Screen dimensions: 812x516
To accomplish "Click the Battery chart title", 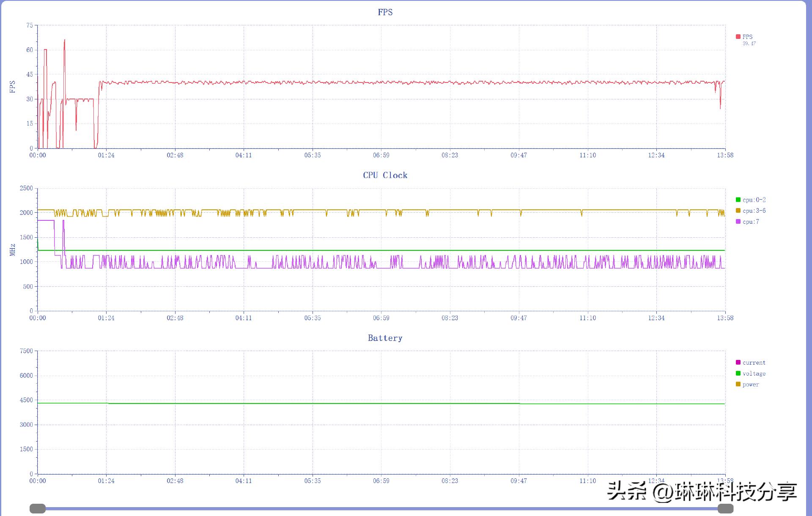I will 384,338.
